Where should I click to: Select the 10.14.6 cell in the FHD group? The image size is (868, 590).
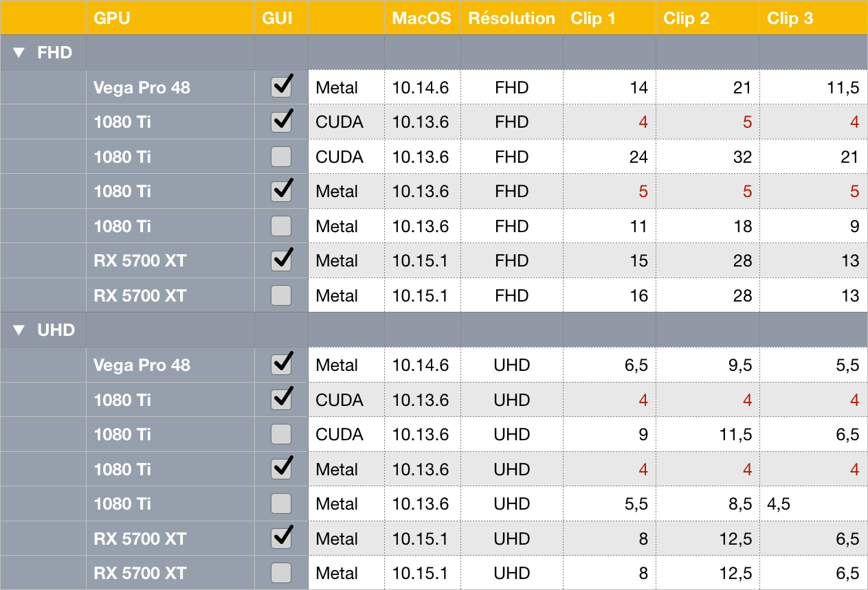[421, 87]
